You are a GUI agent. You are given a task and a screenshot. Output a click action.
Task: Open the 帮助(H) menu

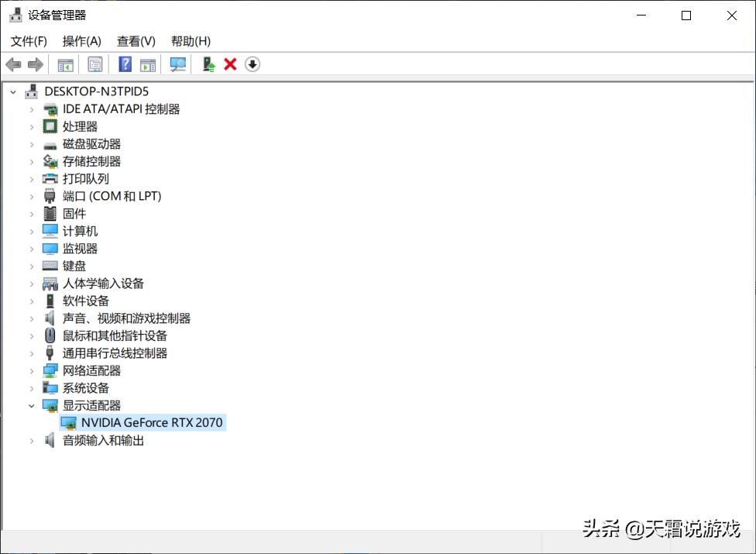tap(191, 42)
